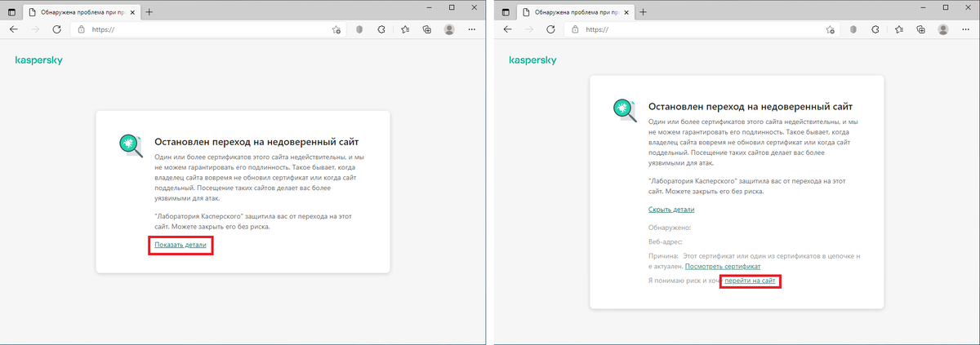The image size is (980, 345).
Task: Go back in the right browser window
Action: click(507, 29)
